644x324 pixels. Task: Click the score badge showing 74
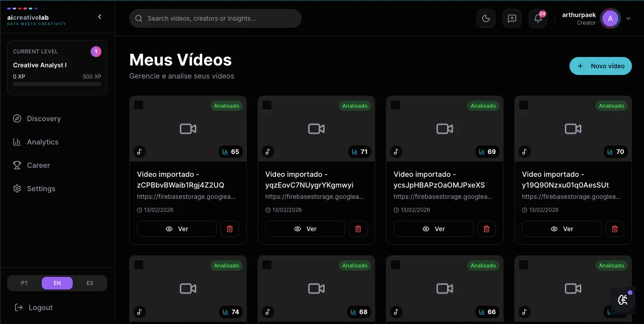click(x=231, y=311)
